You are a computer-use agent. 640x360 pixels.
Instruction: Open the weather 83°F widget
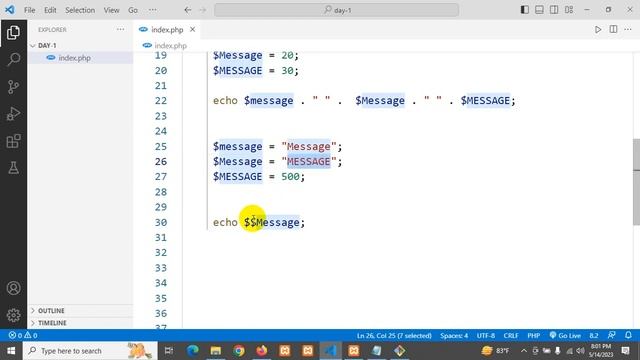pyautogui.click(x=496, y=351)
